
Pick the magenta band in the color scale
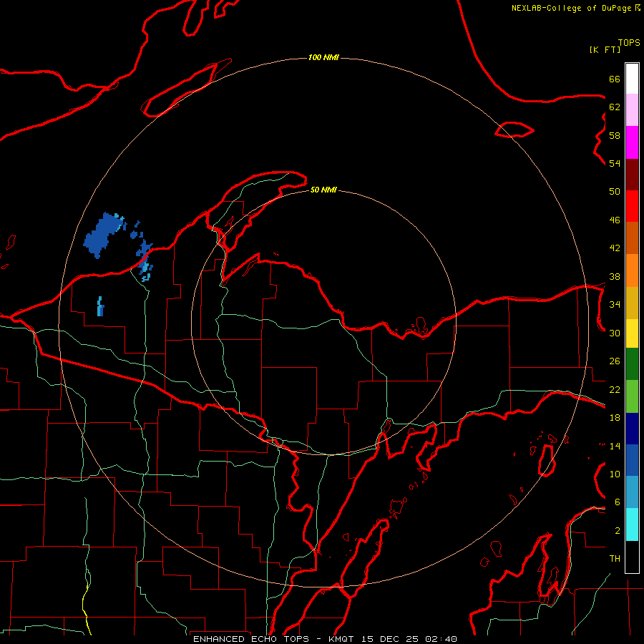coord(632,142)
